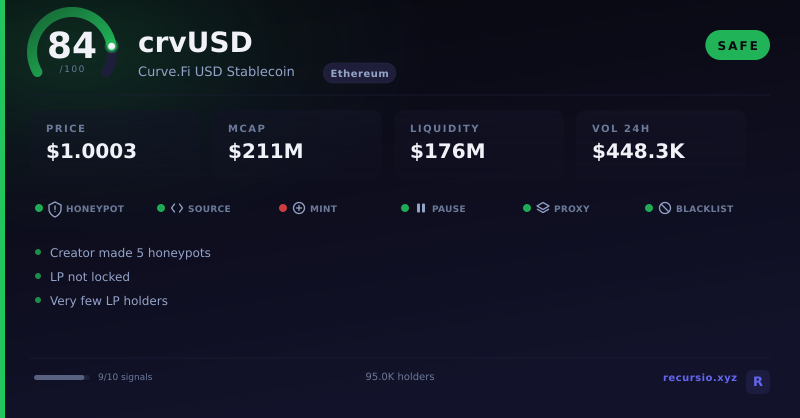Click the red dot beside MINT
The height and width of the screenshot is (418, 800).
[283, 208]
